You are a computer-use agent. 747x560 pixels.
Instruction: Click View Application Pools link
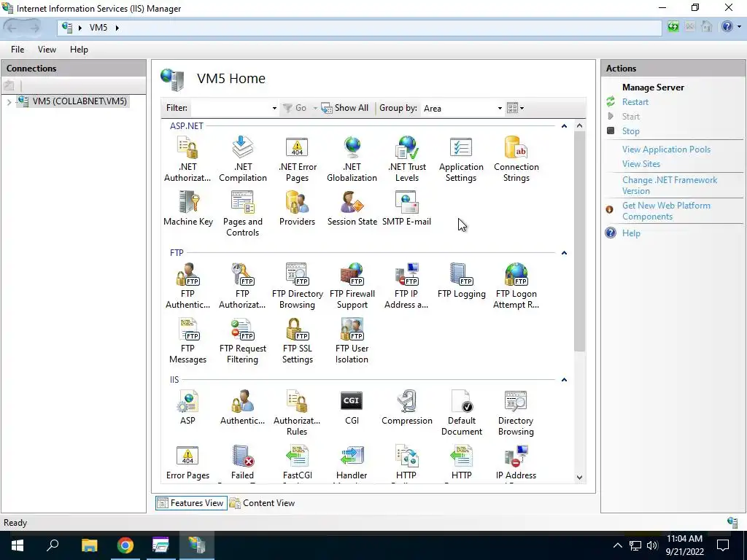click(666, 149)
